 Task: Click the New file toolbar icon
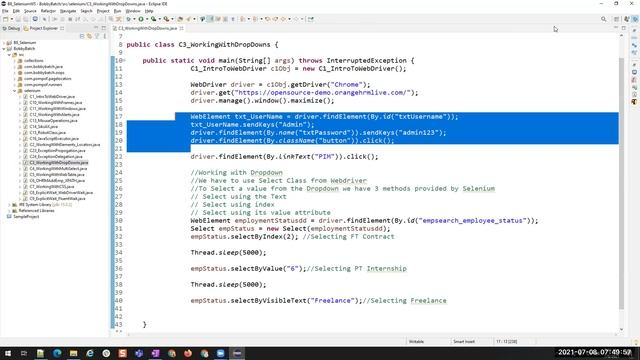pos(6,19)
